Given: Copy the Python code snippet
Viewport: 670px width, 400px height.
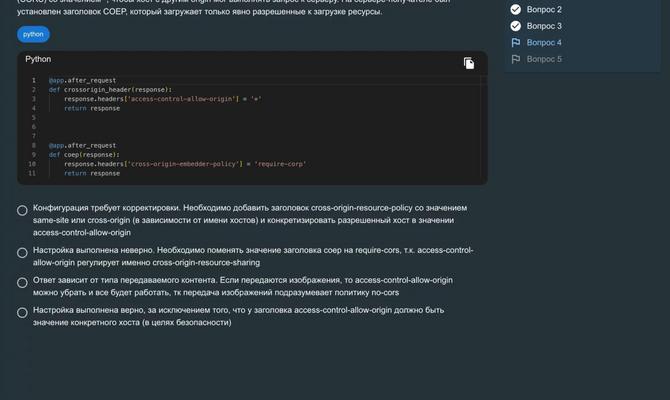Looking at the screenshot, I should (x=469, y=63).
